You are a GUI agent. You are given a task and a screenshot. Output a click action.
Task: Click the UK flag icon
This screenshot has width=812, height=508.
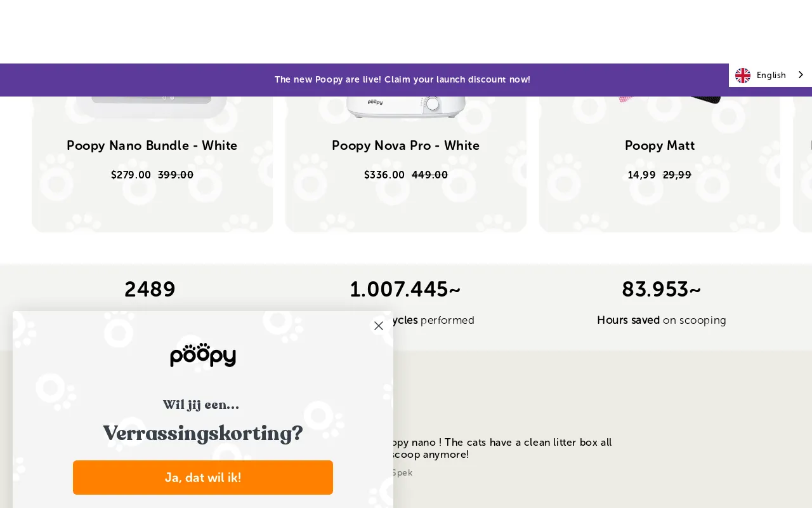[x=743, y=75]
